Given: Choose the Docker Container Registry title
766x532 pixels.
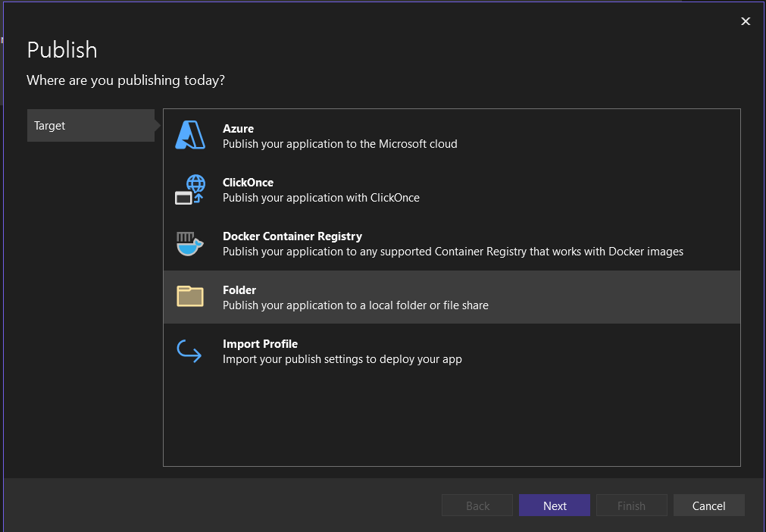Looking at the screenshot, I should coord(292,236).
